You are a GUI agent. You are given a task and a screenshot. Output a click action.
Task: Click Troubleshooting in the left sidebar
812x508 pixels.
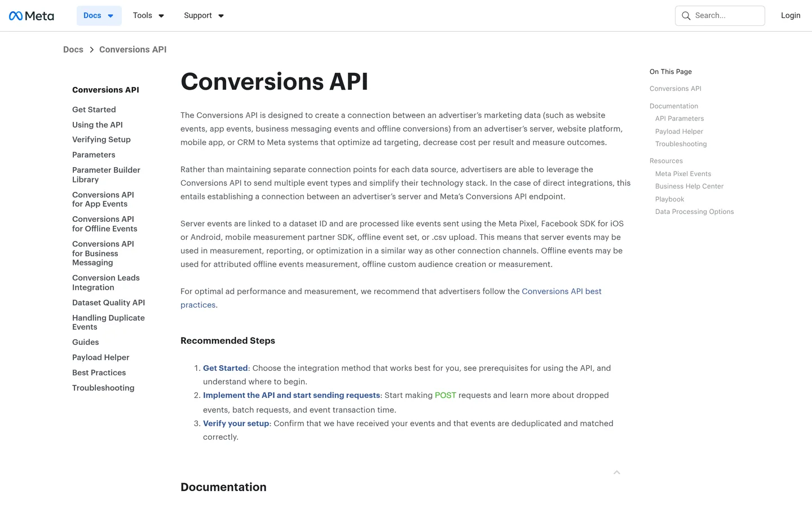click(103, 388)
